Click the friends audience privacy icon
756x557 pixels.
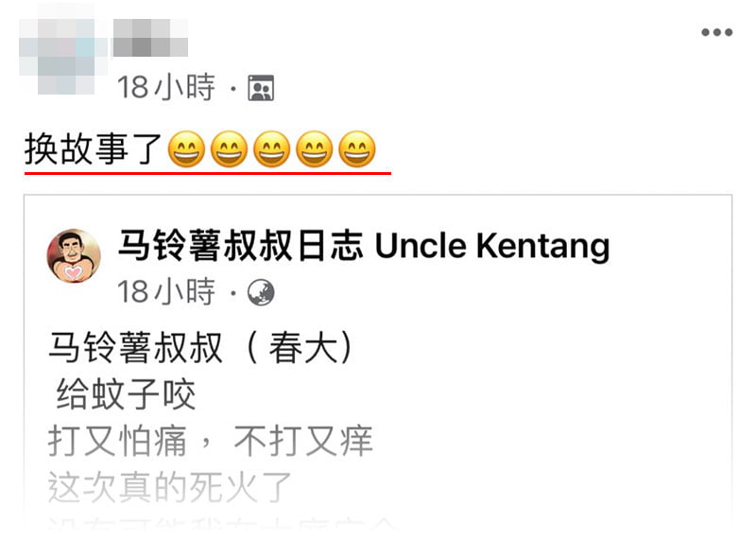pos(261,88)
